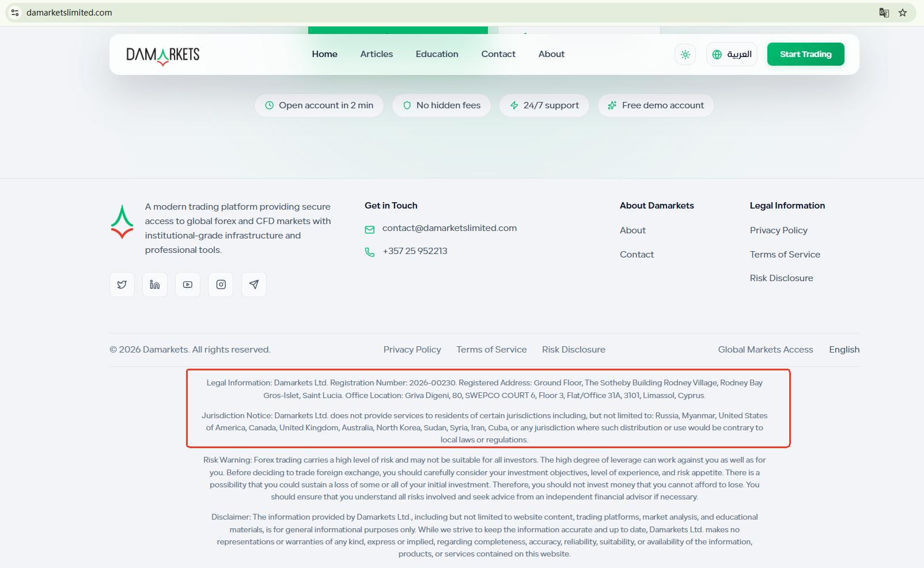Toggle the light/dark theme sun button
Image resolution: width=924 pixels, height=568 pixels.
[x=685, y=55]
